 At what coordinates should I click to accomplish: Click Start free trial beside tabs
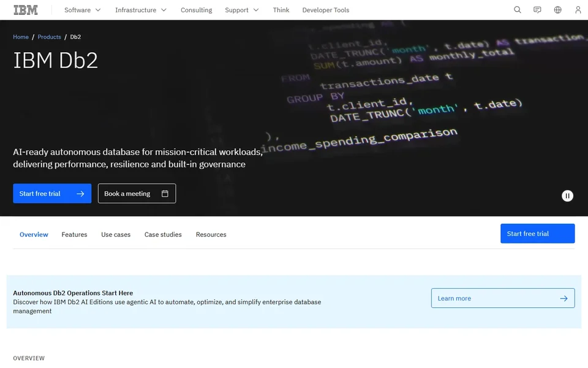[x=537, y=234]
